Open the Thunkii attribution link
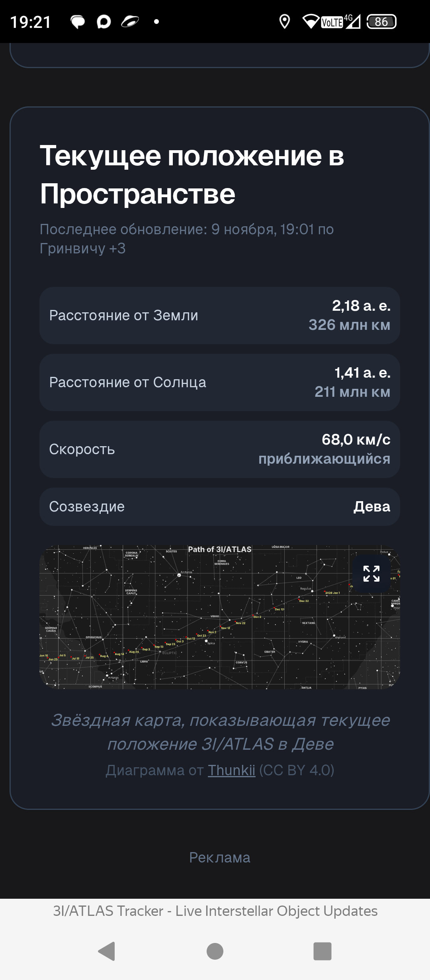Screen dimensions: 430x980 pos(231,770)
